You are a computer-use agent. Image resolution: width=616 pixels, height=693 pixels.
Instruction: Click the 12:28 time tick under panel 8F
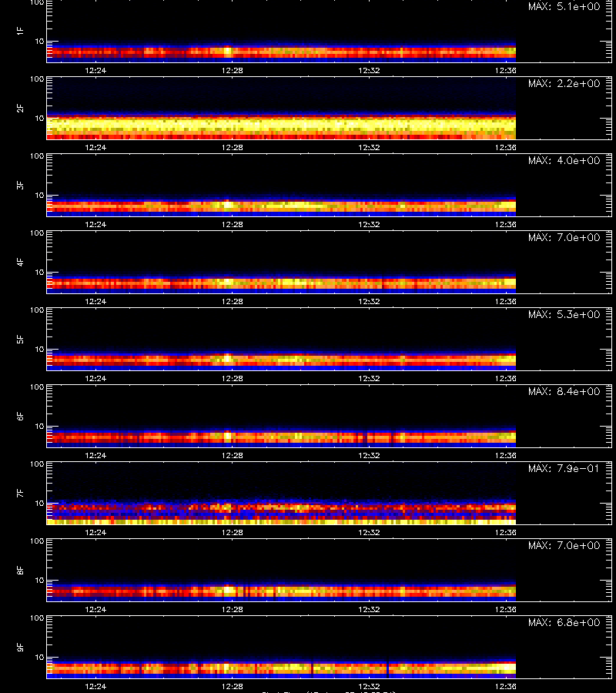pos(233,610)
